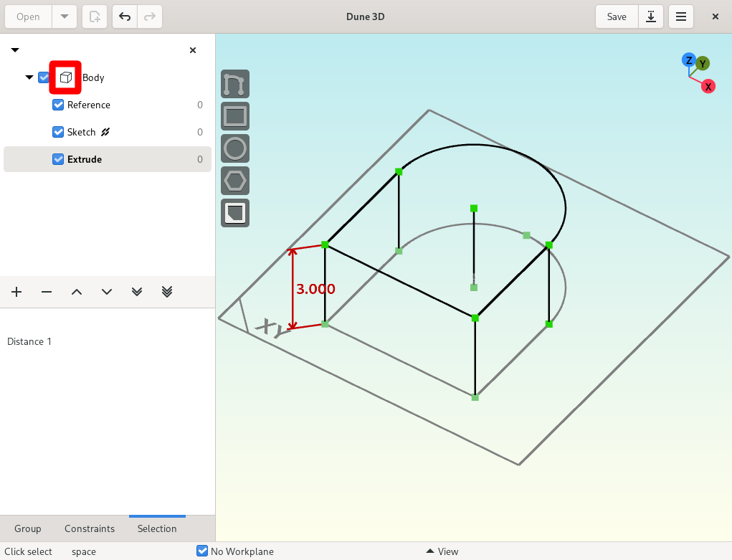The image size is (732, 560).
Task: Click the Save button
Action: click(x=617, y=16)
